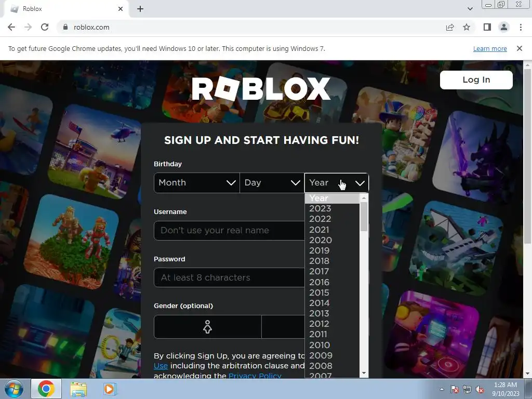
Task: Select 2020 from the year list
Action: click(x=332, y=240)
